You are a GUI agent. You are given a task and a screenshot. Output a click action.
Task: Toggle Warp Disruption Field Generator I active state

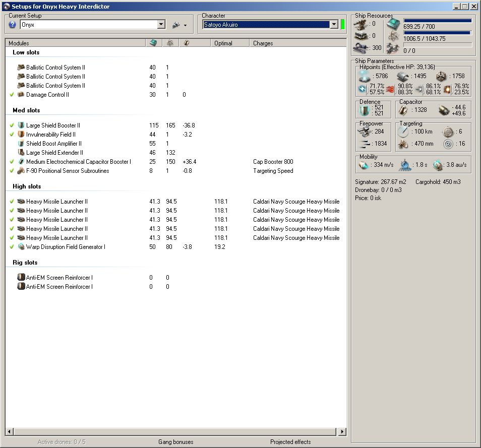[12, 247]
